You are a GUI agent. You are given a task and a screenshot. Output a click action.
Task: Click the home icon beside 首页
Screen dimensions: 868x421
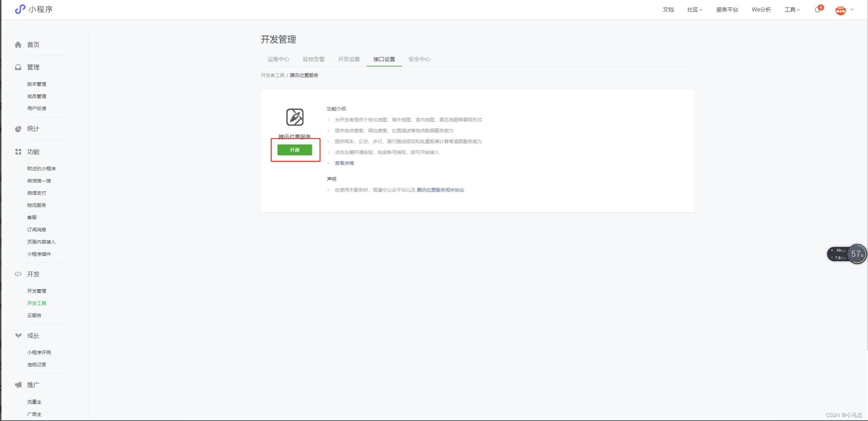tap(18, 45)
